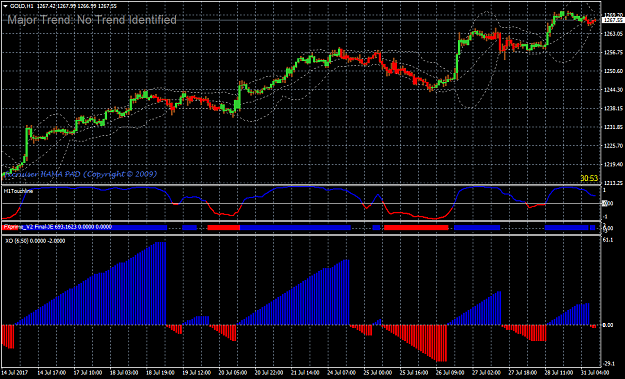Click the '28 Jul 11:00' time axis label

560,373
